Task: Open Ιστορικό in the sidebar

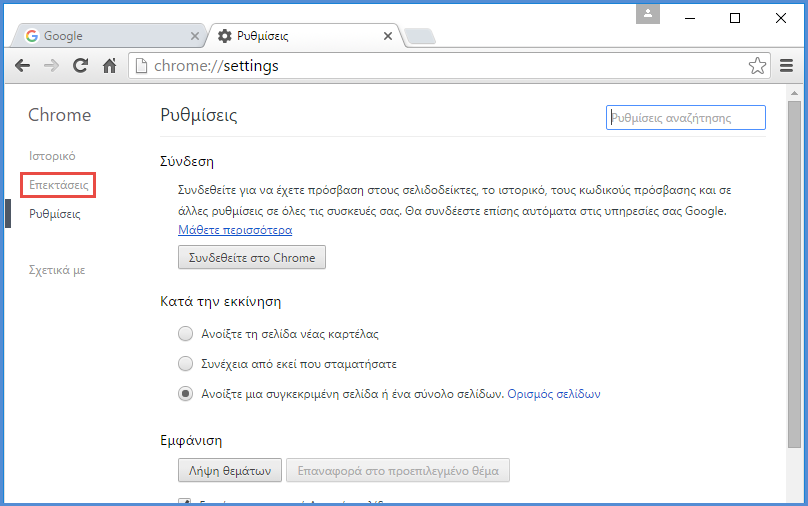Action: [x=52, y=156]
